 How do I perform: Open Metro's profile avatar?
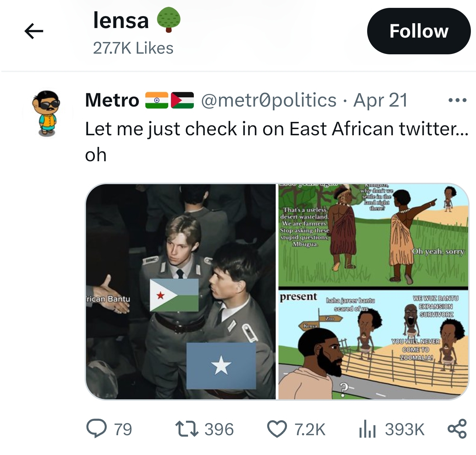tap(47, 113)
